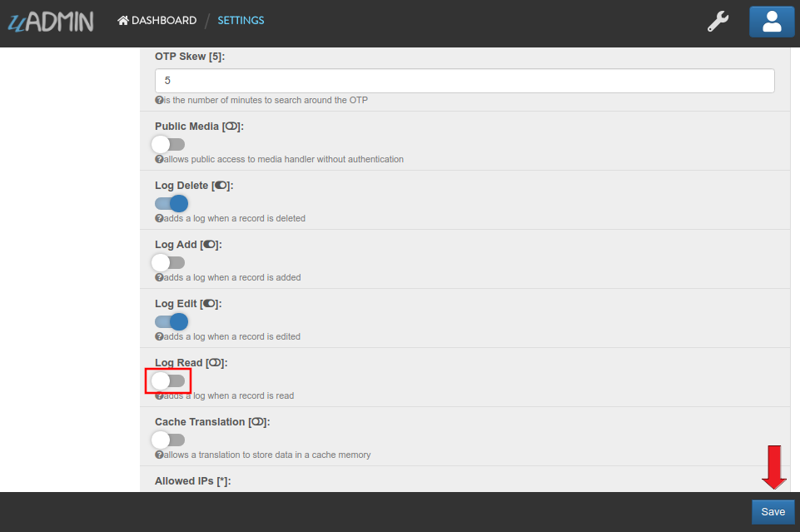Viewport: 800px width, 532px height.
Task: Switch on the Log Read toggle
Action: [168, 381]
